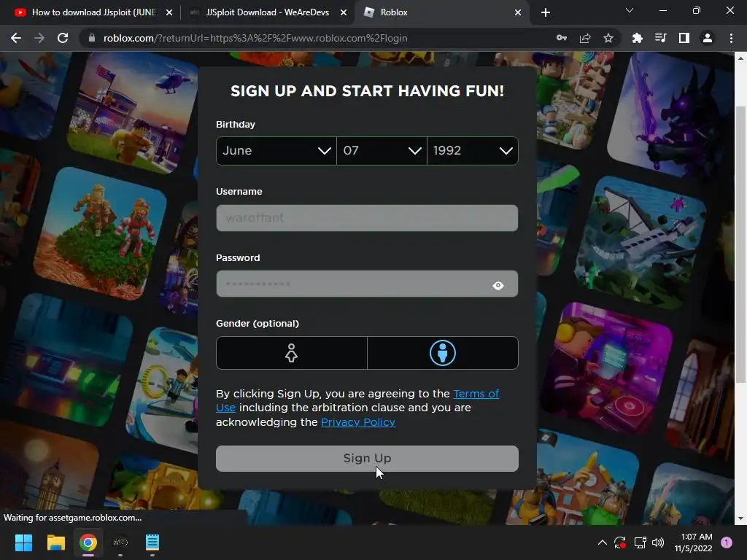Image resolution: width=747 pixels, height=560 pixels.
Task: Click the page vertical scrollbar
Action: (x=740, y=244)
